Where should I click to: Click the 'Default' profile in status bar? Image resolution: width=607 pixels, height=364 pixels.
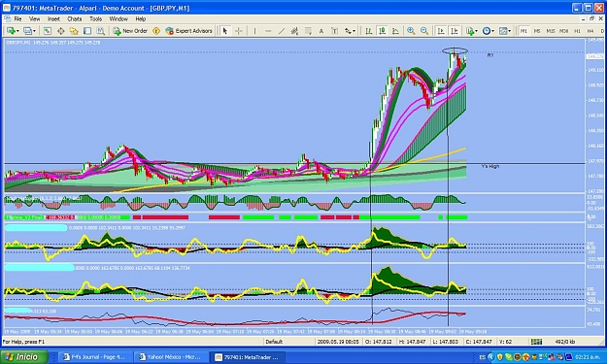pyautogui.click(x=274, y=342)
